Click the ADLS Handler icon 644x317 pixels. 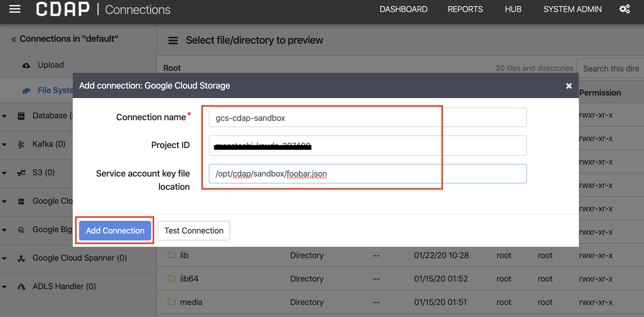tap(21, 286)
